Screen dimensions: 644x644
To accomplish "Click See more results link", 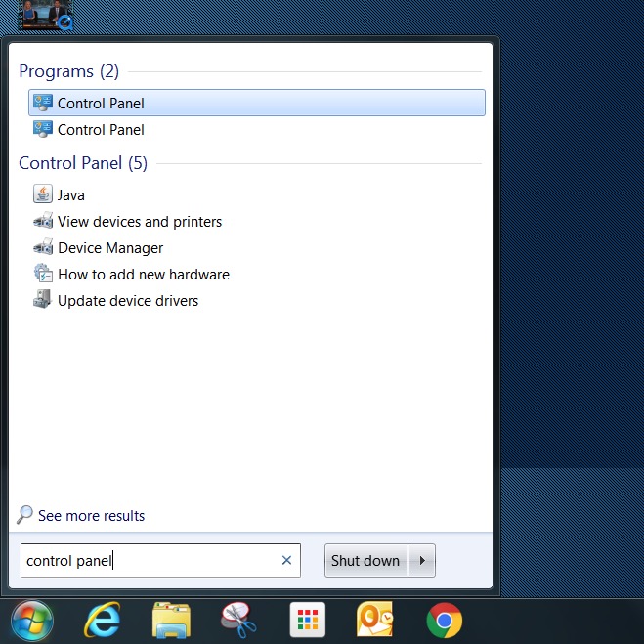I will (x=91, y=515).
